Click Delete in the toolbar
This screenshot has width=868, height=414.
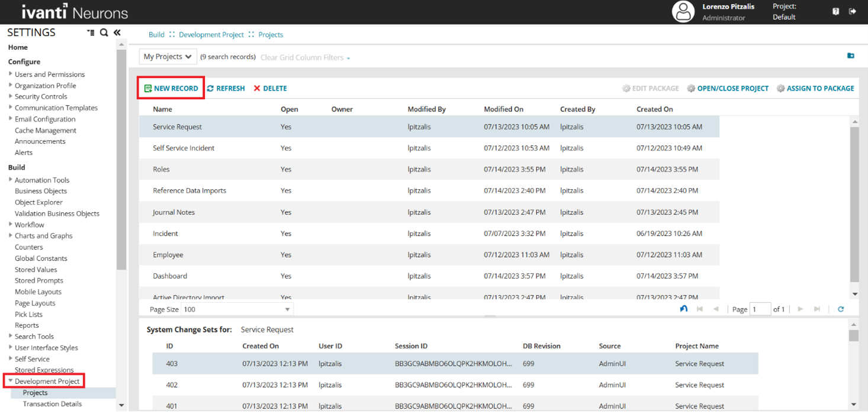[270, 88]
